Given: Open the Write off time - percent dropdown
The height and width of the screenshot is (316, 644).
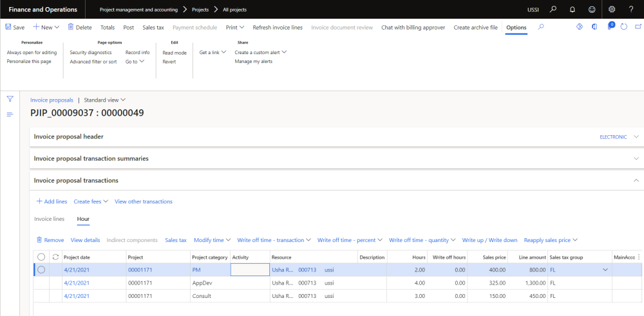Looking at the screenshot, I should [350, 240].
